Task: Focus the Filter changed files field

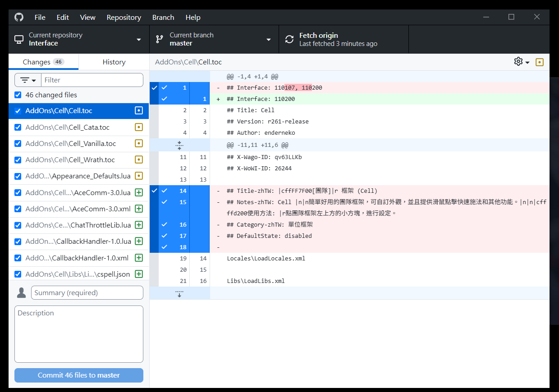Action: click(x=92, y=80)
